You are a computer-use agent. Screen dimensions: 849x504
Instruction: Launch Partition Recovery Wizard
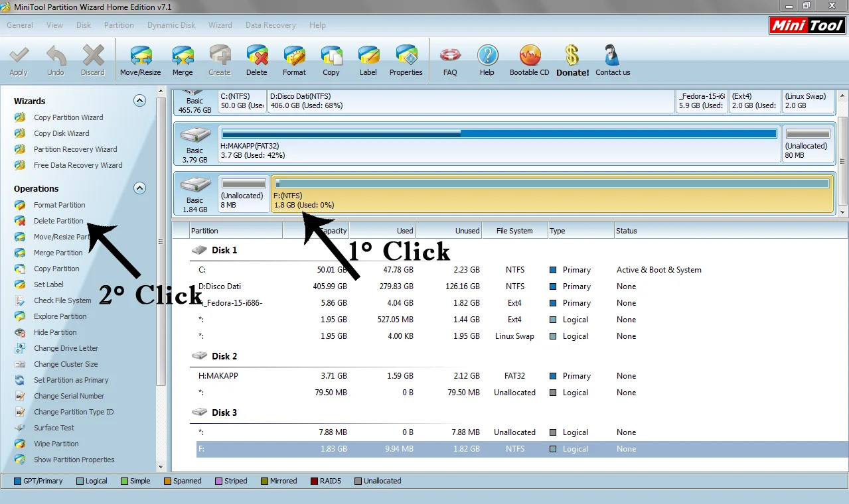(x=75, y=149)
